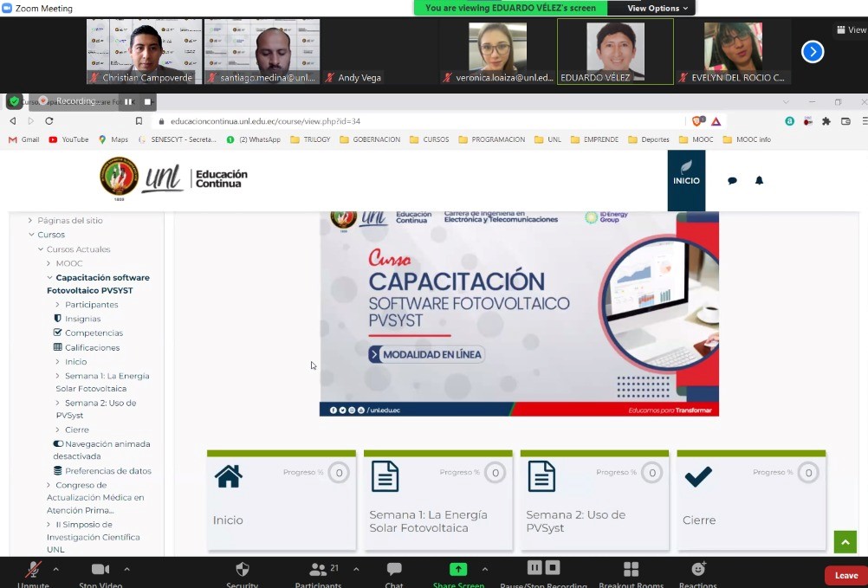Open Calificaciones link in sidebar
Viewport: 868px width, 588px height.
[x=92, y=347]
